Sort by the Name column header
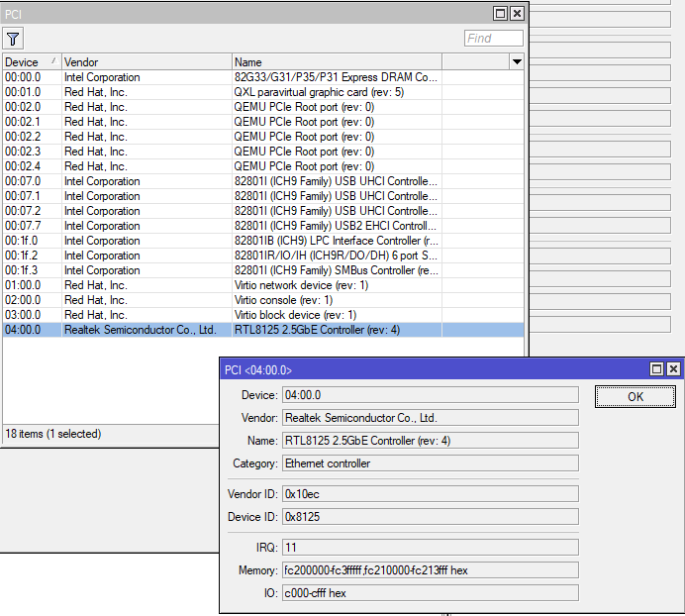 (337, 62)
